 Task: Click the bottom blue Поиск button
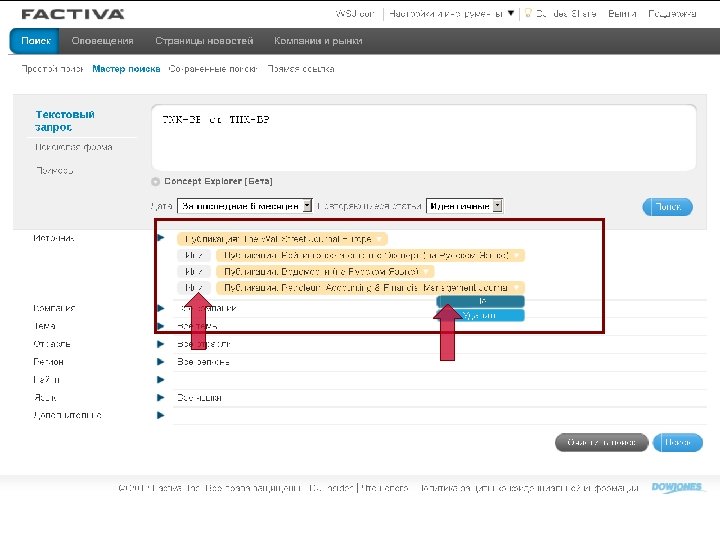tap(677, 443)
